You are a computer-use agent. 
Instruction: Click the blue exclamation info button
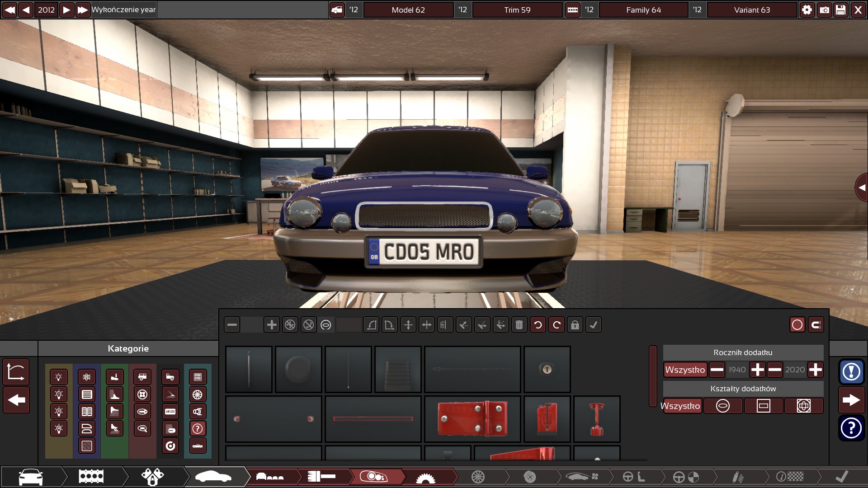point(852,372)
